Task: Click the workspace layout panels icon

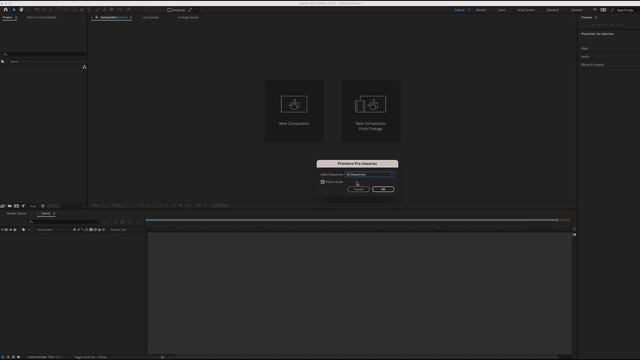Action: tap(603, 10)
